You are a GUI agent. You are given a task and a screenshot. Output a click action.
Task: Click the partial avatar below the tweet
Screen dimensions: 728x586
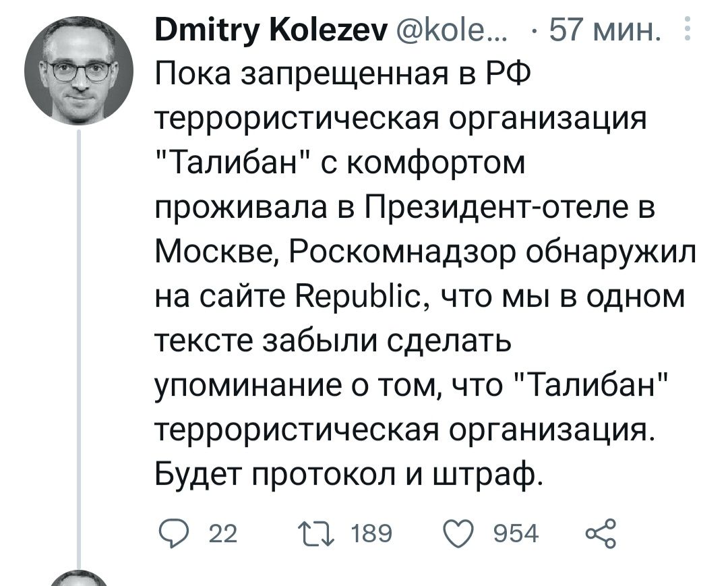(79, 579)
